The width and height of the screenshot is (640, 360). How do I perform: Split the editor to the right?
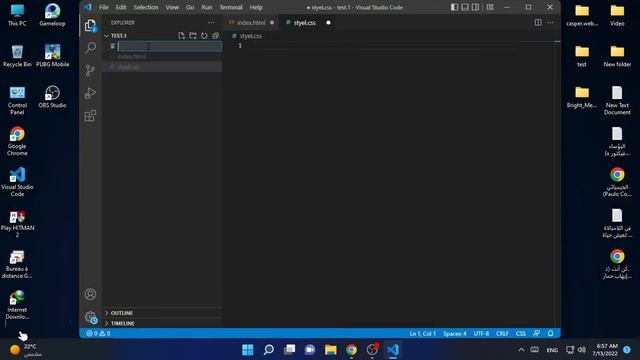[x=538, y=22]
